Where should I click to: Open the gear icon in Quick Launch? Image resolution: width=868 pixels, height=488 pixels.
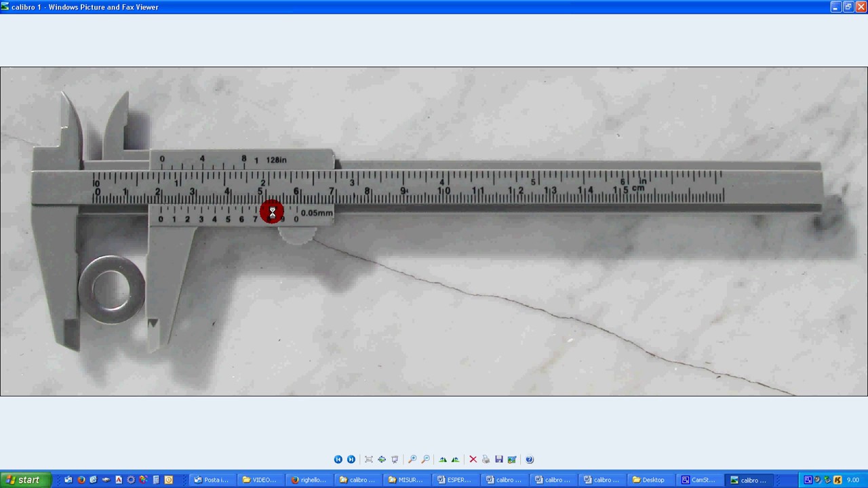tap(131, 480)
